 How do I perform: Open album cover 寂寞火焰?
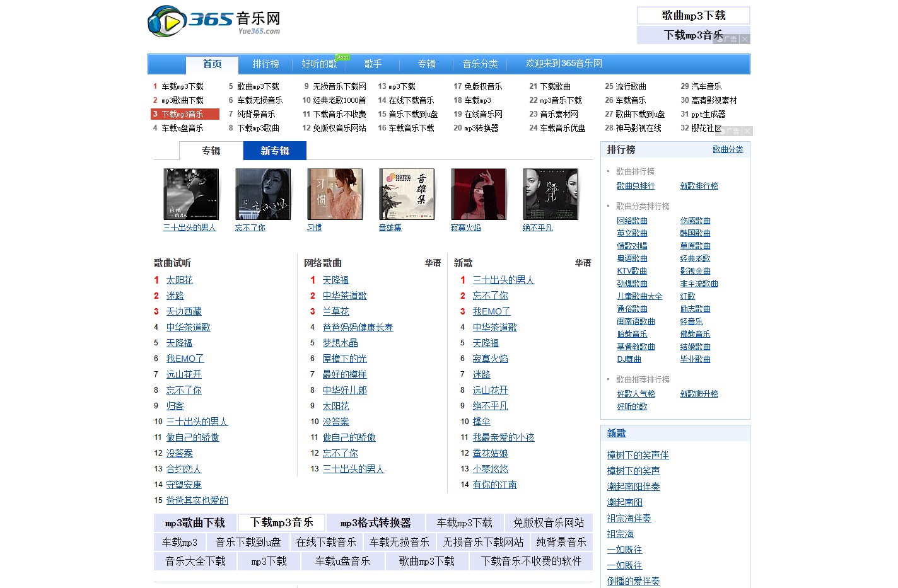coord(479,194)
